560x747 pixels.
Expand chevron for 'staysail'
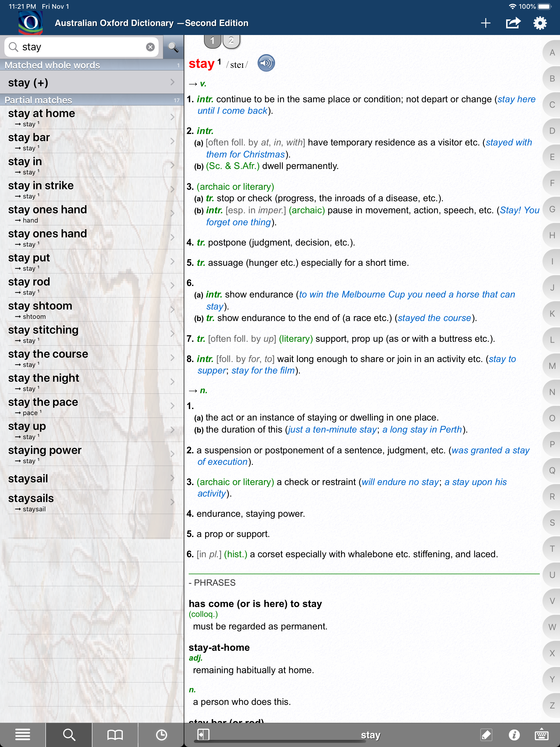pyautogui.click(x=173, y=478)
